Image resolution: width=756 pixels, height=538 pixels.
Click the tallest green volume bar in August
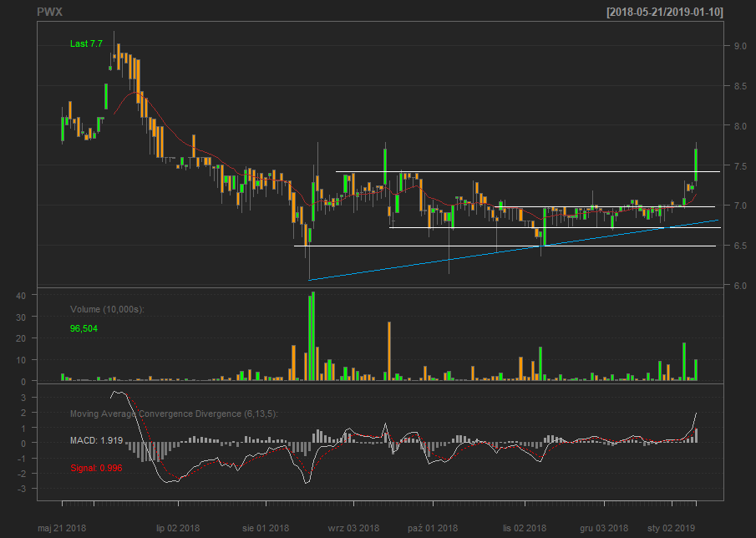click(x=313, y=336)
